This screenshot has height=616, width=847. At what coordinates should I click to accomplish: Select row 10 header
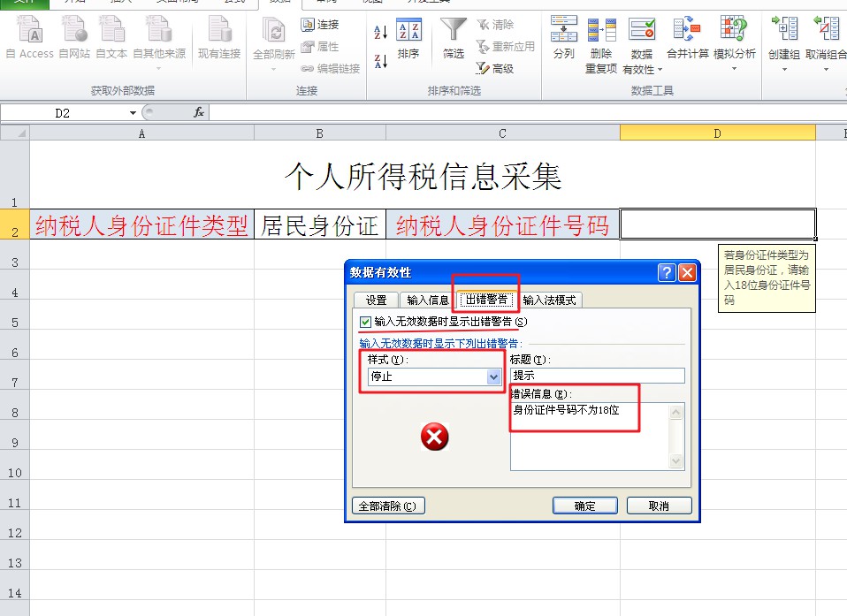click(14, 465)
